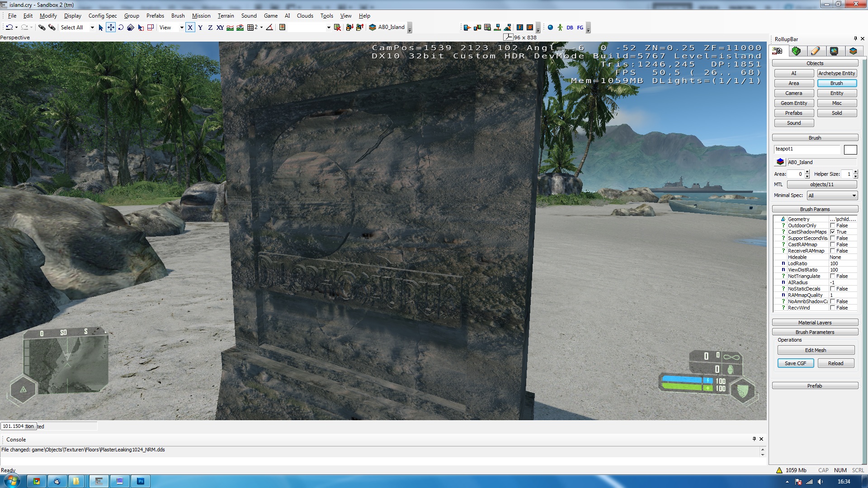Collapse the Brush Params rollup header
868x488 pixels.
(815, 209)
